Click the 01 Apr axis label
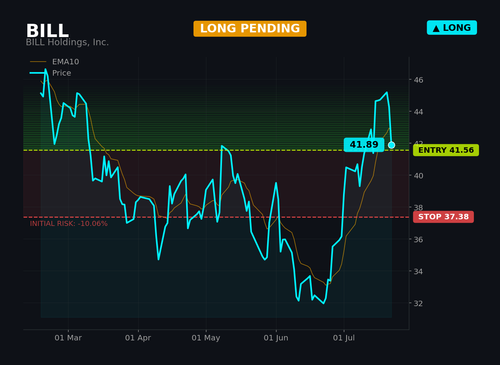Viewport: 500px width, 365px height. (138, 338)
